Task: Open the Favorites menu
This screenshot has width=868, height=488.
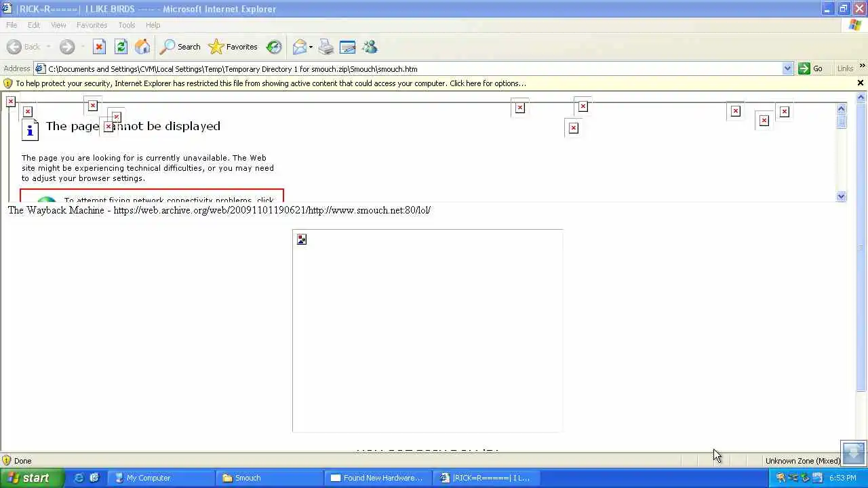Action: click(x=92, y=25)
